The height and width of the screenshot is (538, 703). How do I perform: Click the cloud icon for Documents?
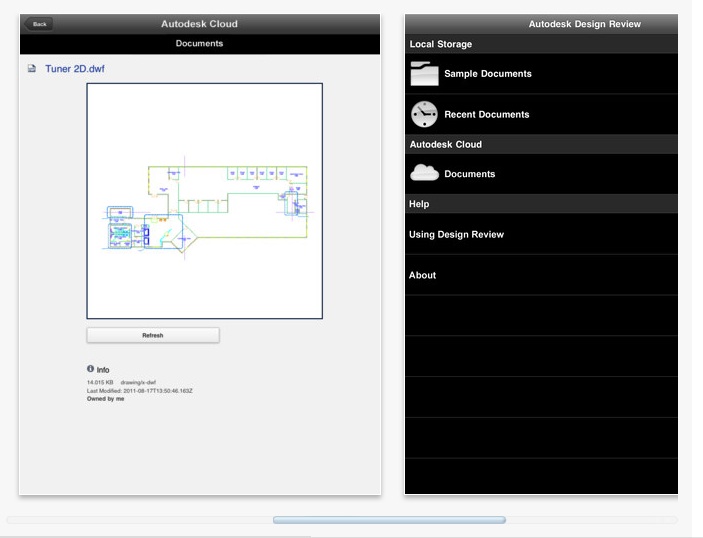click(424, 173)
